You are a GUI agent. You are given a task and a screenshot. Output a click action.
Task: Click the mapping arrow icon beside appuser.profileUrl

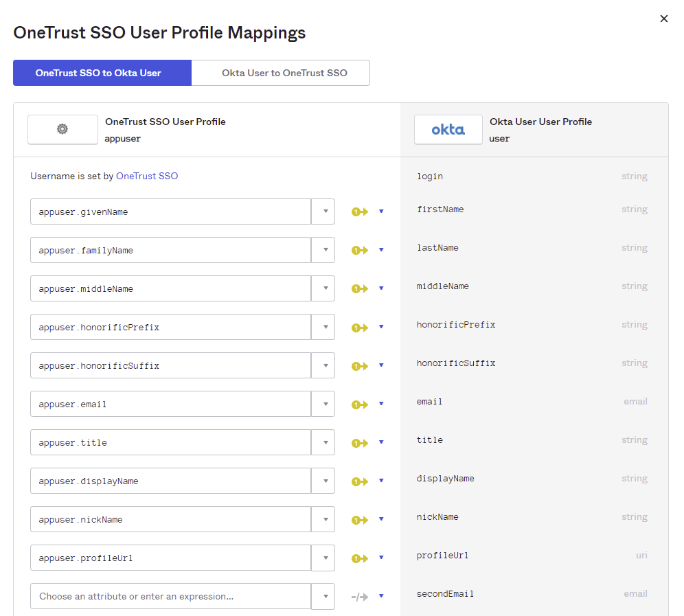(x=359, y=558)
